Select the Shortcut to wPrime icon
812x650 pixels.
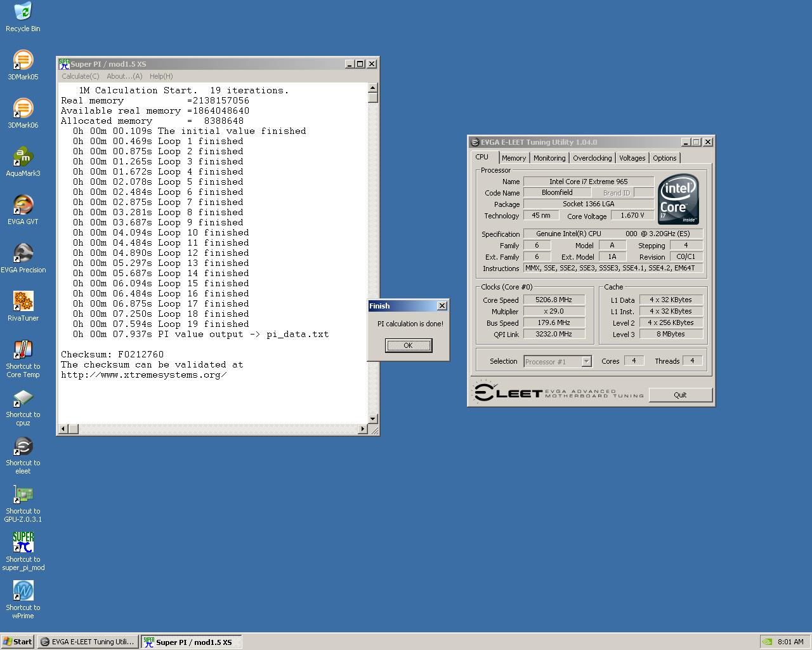pyautogui.click(x=23, y=600)
